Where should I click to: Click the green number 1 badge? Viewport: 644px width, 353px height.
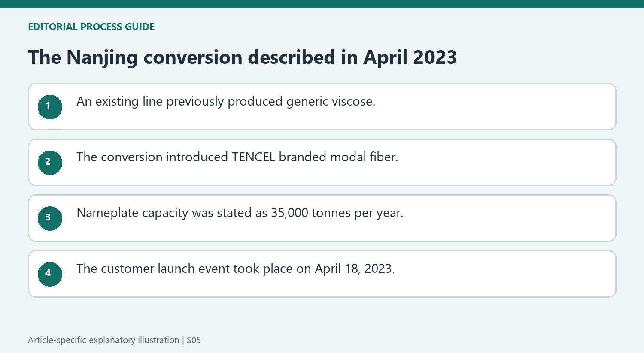pos(50,107)
